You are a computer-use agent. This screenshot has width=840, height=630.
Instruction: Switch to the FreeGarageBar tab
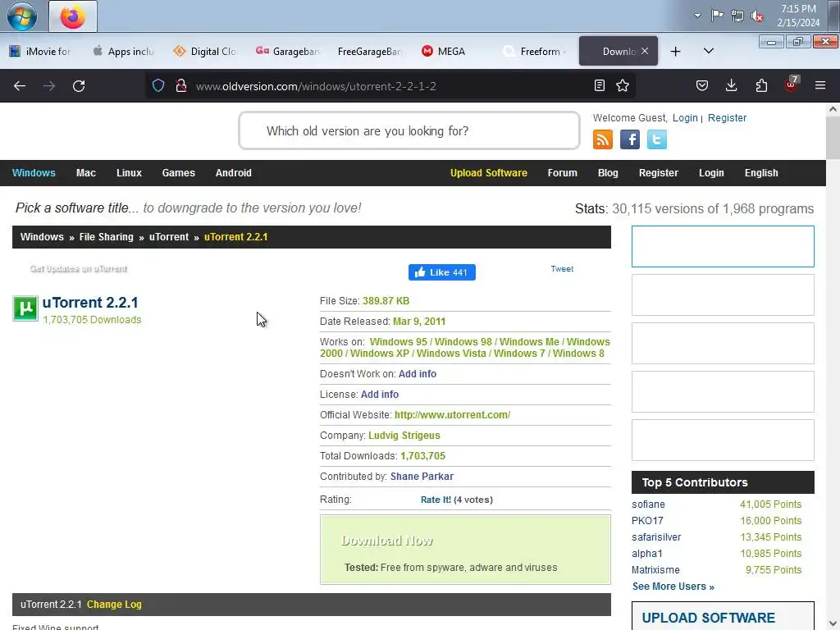369,52
